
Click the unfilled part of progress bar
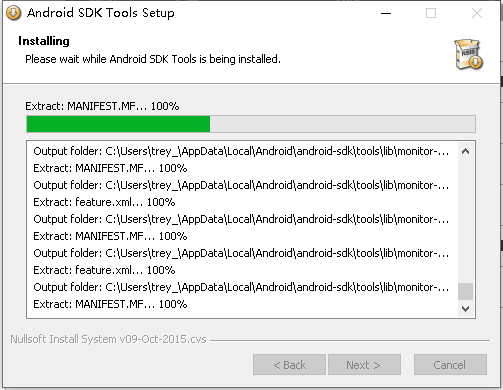coord(342,124)
